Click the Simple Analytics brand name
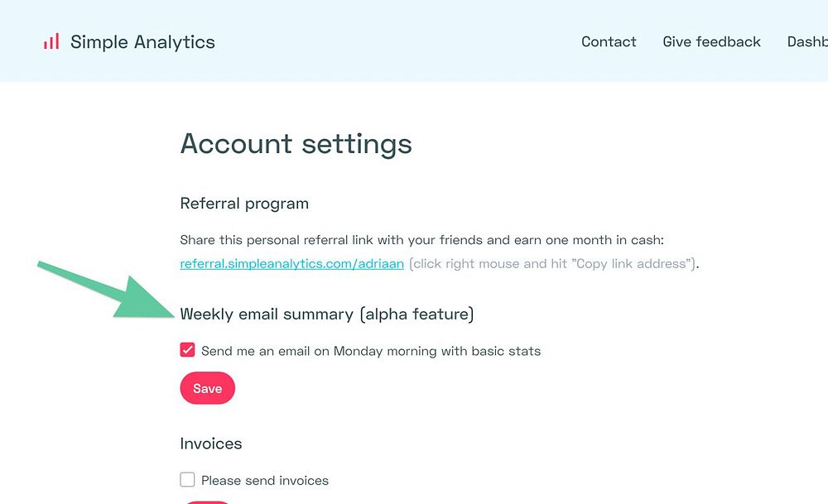The image size is (828, 504). [x=142, y=42]
